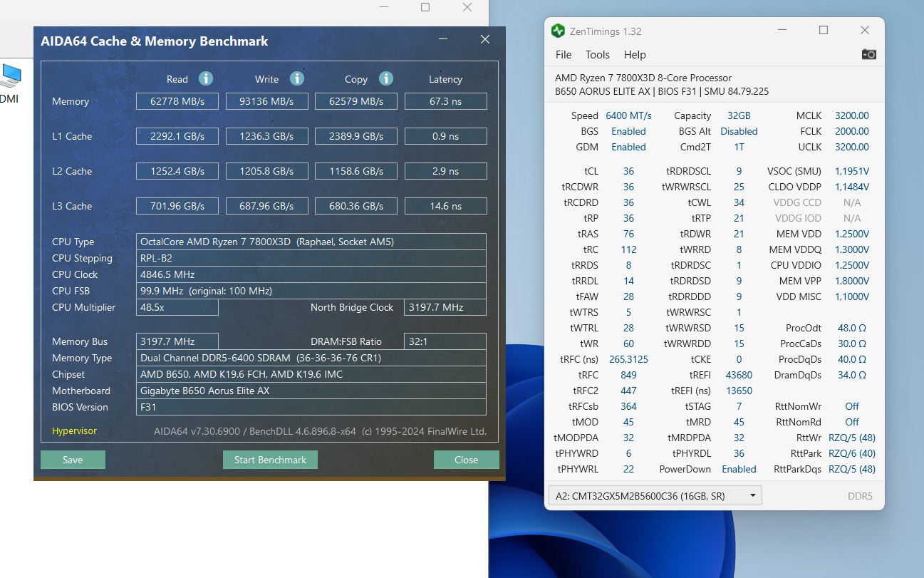Click the CPU Type field showing Ryzen 7 7800X3D

311,242
